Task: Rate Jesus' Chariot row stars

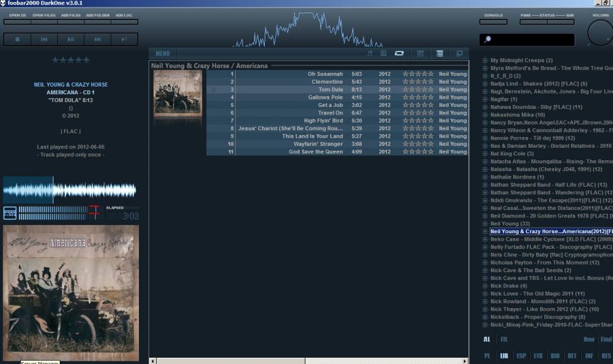Action: [418, 128]
